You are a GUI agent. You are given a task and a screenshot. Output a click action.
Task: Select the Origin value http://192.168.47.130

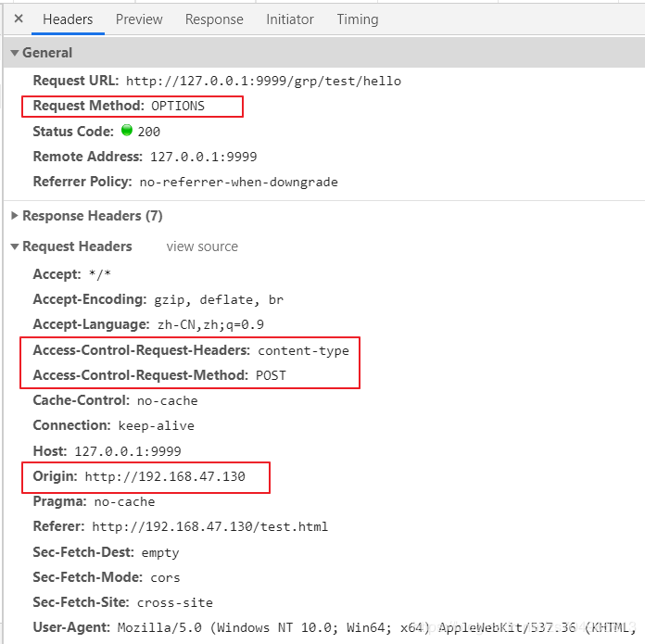click(165, 476)
